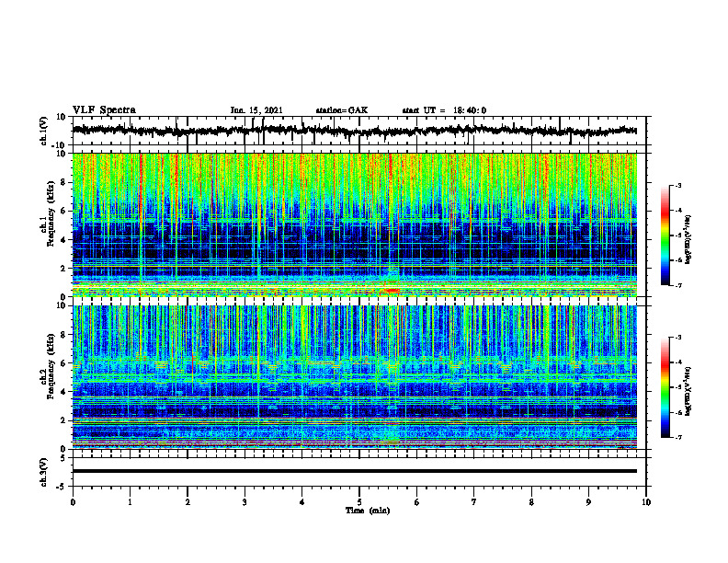
Task: Click the ch.2 colorbar "log(PSD)(V²/Hz)" label
Action: [x=688, y=391]
